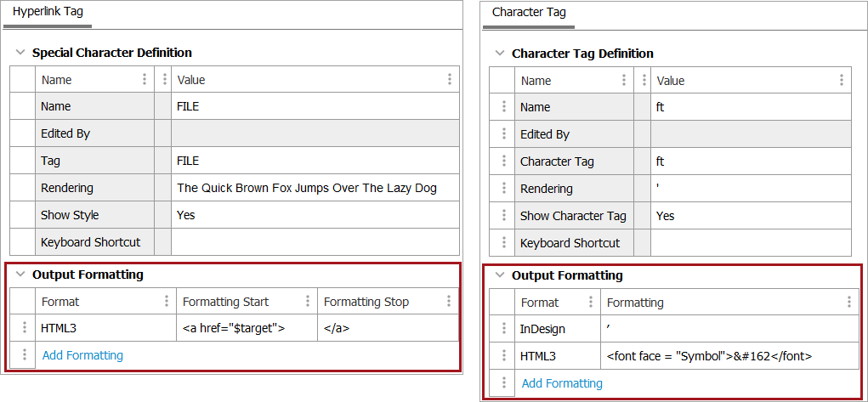Open Formatting column menu in Character Tag panel
The width and height of the screenshot is (868, 402).
tap(848, 303)
